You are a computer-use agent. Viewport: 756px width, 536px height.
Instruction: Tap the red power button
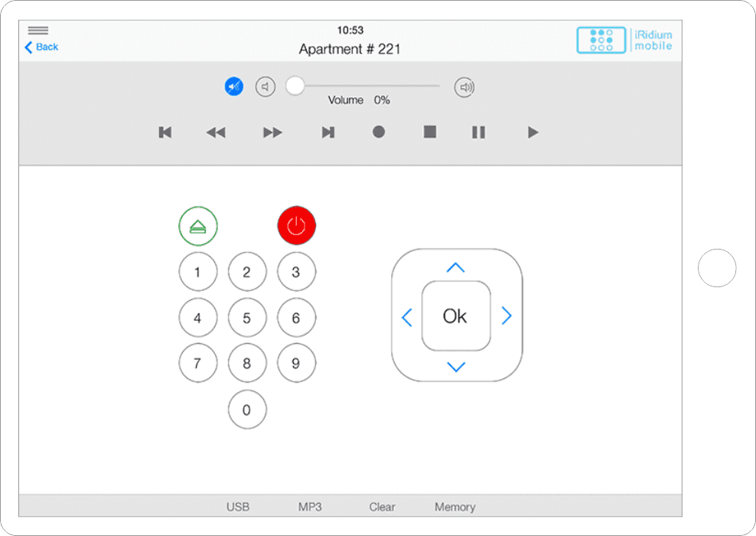296,226
